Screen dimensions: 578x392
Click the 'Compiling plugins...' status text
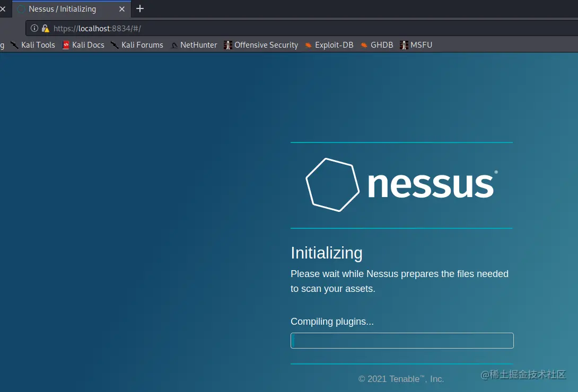[x=332, y=322]
